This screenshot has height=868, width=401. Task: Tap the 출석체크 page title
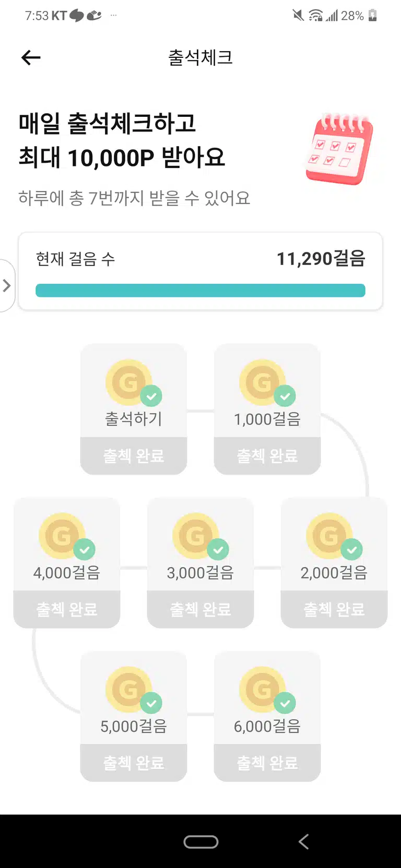coord(200,57)
